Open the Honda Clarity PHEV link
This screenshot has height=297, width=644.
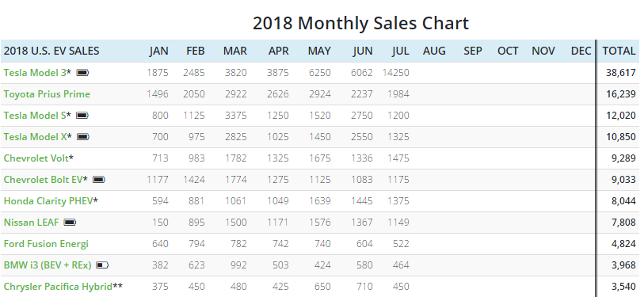48,201
